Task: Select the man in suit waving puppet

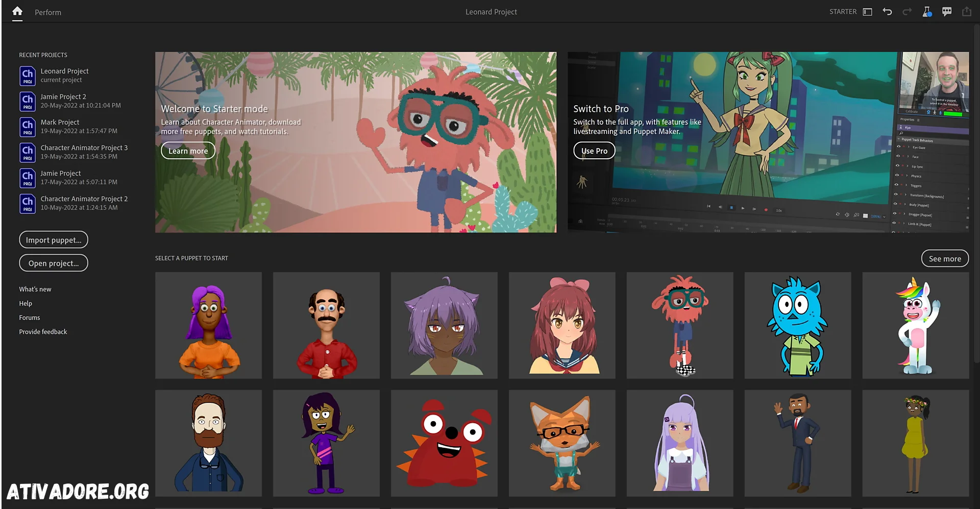Action: coord(798,443)
